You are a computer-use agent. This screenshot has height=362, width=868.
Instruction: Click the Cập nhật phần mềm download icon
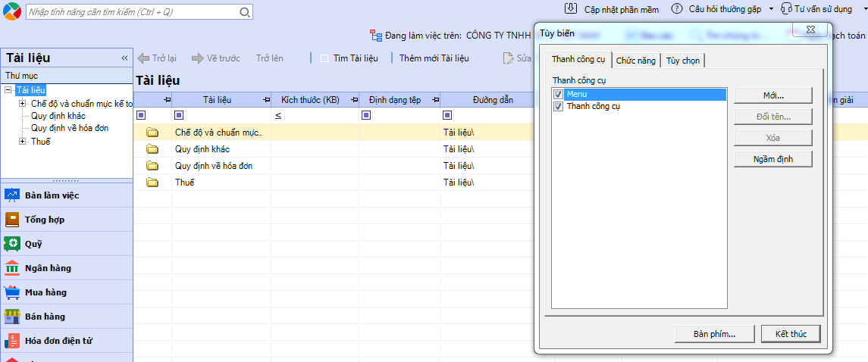[571, 9]
